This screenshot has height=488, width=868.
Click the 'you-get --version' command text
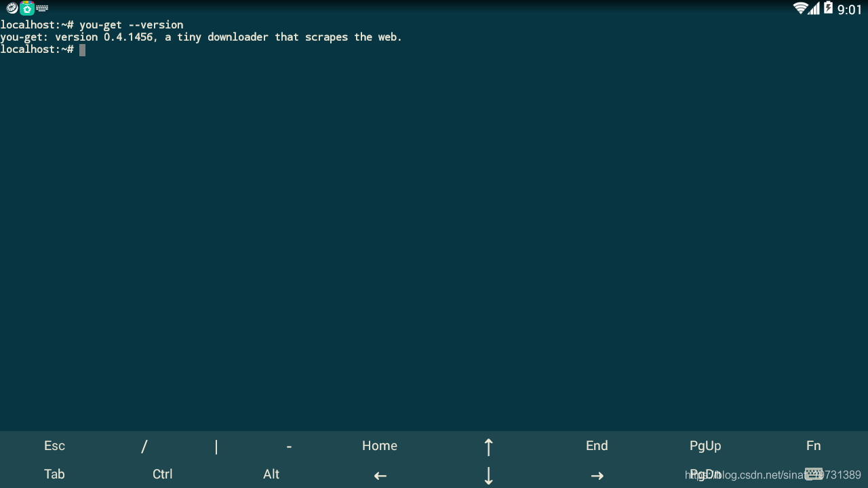coord(132,25)
